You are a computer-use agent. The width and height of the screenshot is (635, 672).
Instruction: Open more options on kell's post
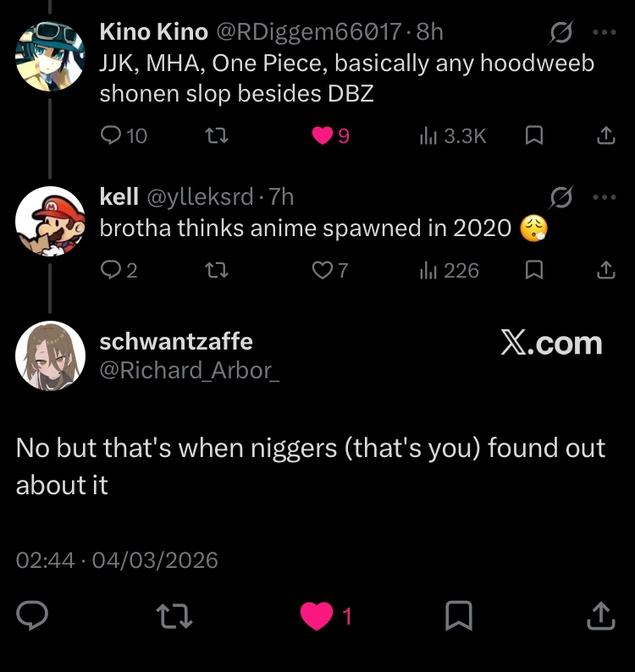(x=605, y=197)
